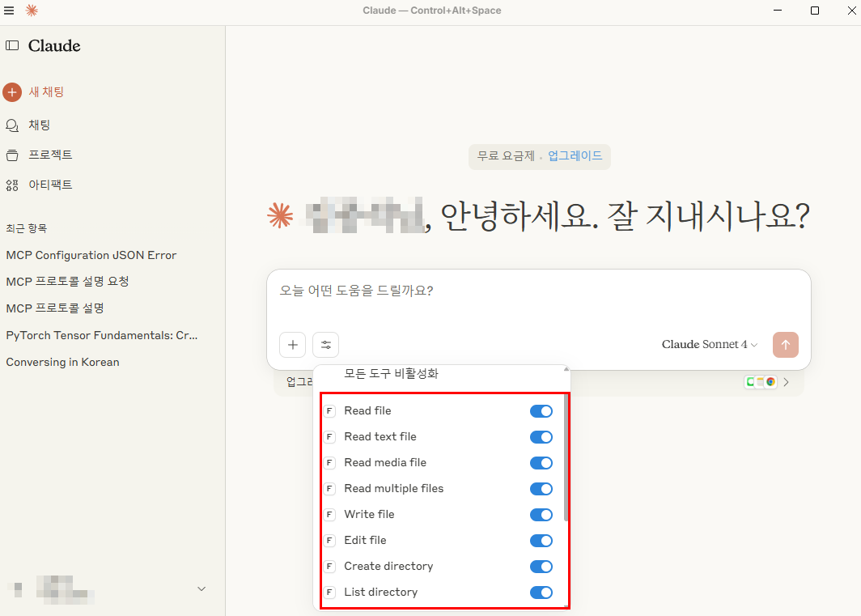This screenshot has height=616, width=861.
Task: Maximize the Claude window
Action: click(815, 11)
